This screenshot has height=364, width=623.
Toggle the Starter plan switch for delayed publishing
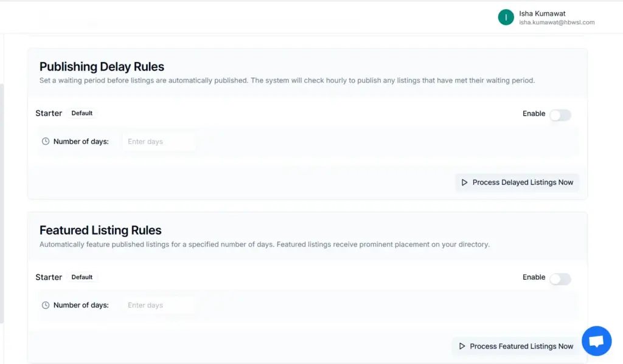point(560,115)
